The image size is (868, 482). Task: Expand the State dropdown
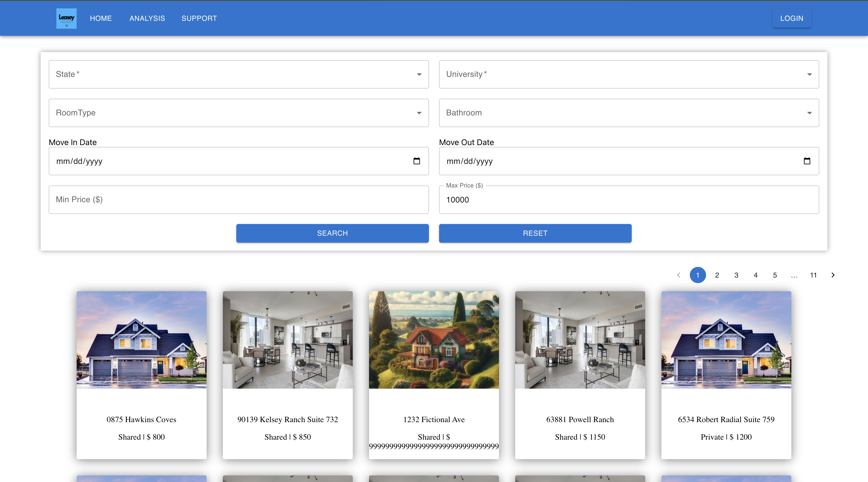pos(239,74)
